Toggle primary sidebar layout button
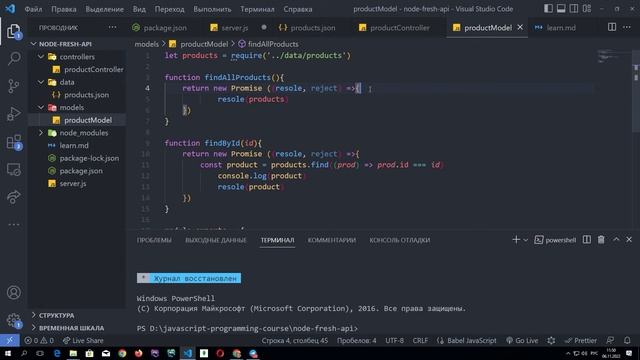640x360 pixels. click(548, 9)
